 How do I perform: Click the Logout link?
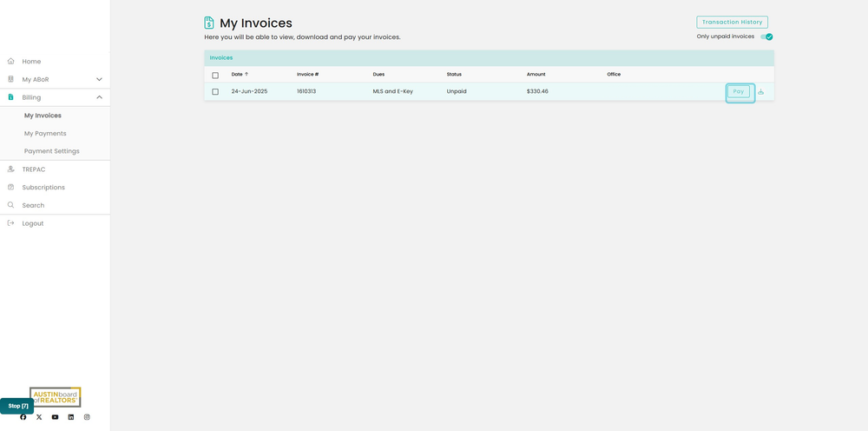point(33,223)
